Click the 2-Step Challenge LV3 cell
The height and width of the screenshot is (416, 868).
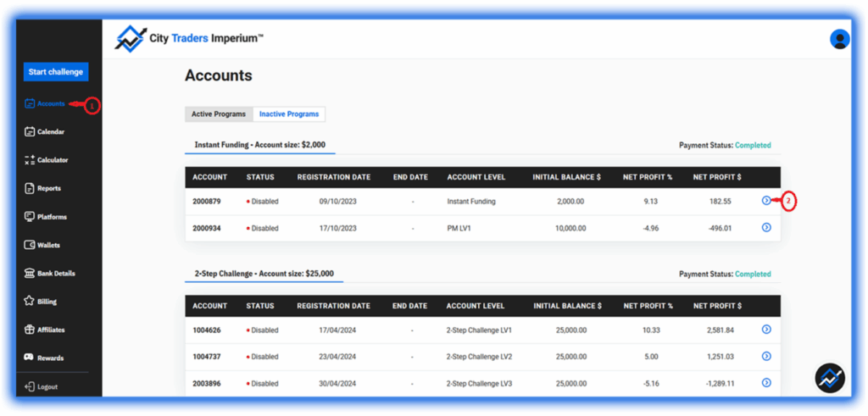click(x=480, y=383)
